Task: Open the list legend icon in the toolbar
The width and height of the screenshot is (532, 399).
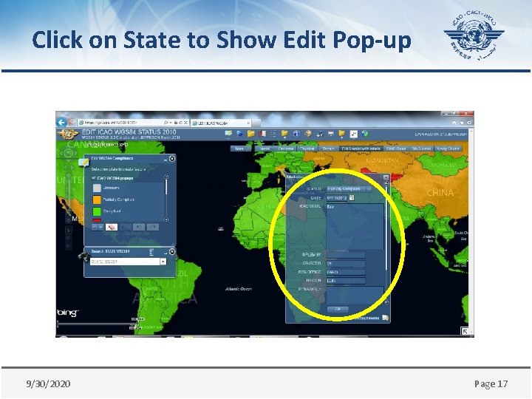Action: [273, 134]
